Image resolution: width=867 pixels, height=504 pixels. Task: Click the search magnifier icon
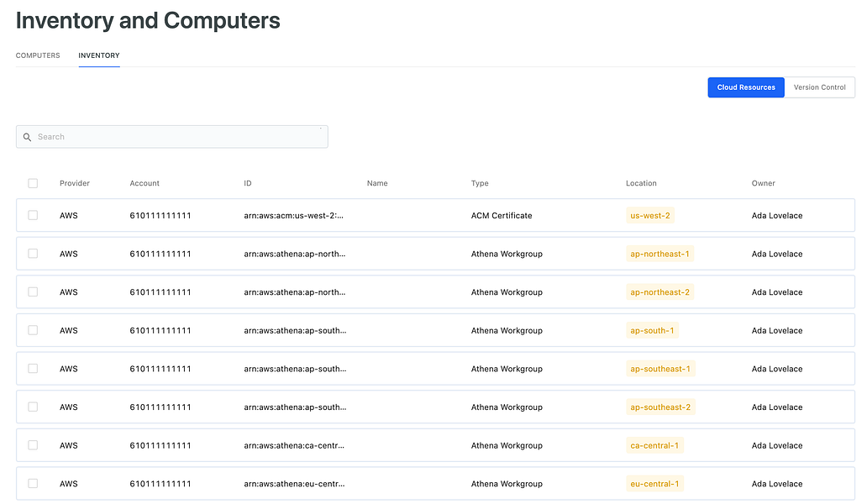click(x=28, y=137)
